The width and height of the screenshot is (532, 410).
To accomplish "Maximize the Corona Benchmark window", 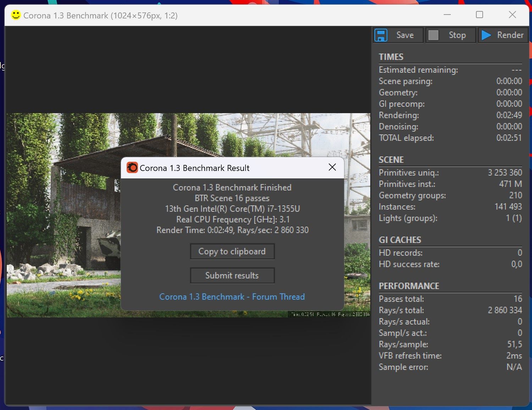I will coord(480,15).
